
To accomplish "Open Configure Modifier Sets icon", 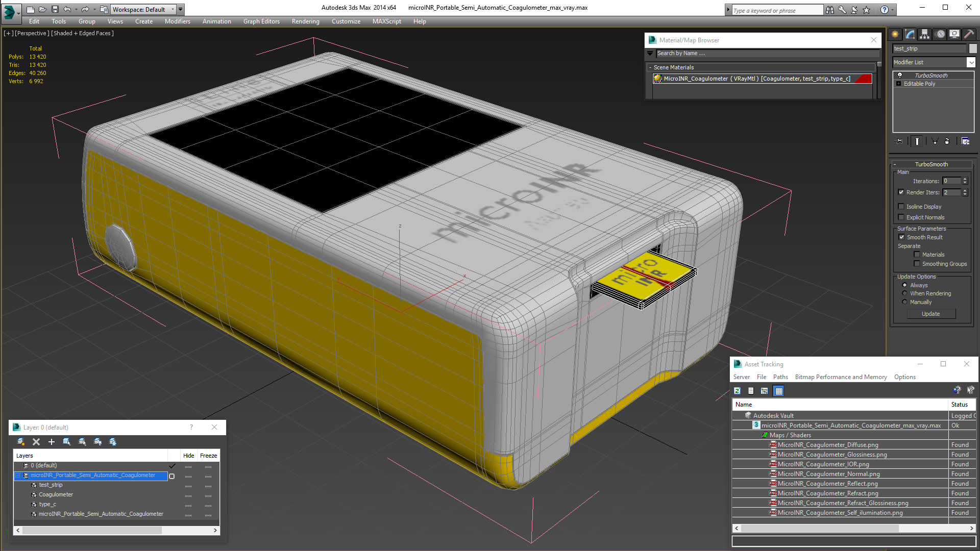I will [x=965, y=141].
